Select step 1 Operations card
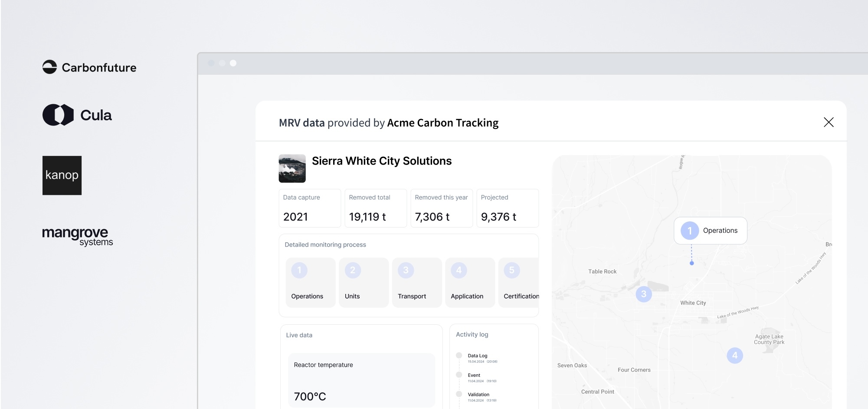The image size is (868, 409). tap(311, 283)
